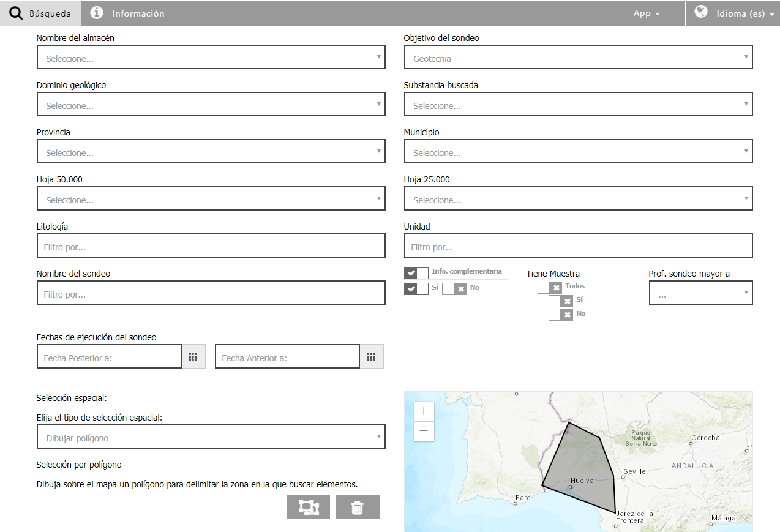This screenshot has height=532, width=780.
Task: Open calendar for Fecha Anterior a
Action: coord(371,356)
